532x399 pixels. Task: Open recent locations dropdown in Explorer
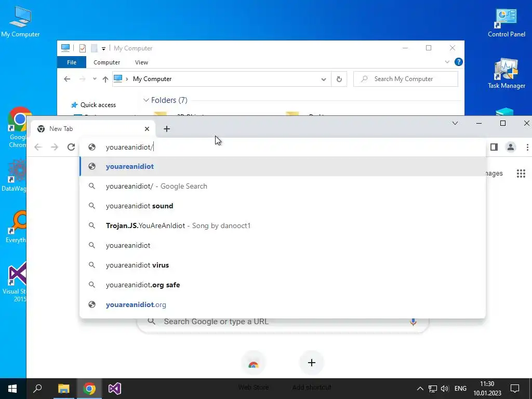[95, 79]
